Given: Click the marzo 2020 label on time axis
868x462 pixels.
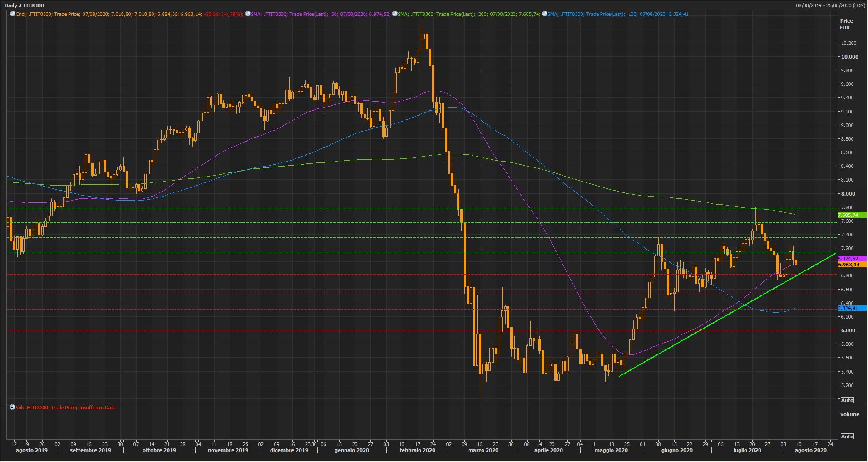Looking at the screenshot, I should pyautogui.click(x=483, y=451).
